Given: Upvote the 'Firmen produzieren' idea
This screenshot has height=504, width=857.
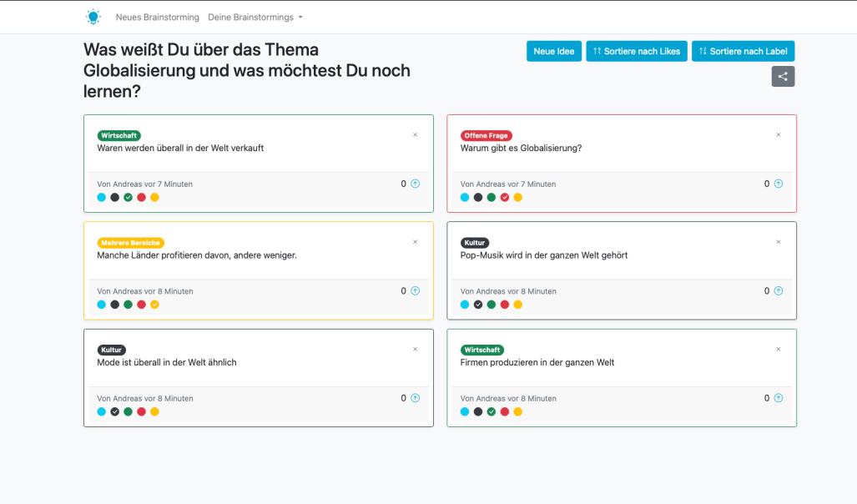Looking at the screenshot, I should (778, 398).
